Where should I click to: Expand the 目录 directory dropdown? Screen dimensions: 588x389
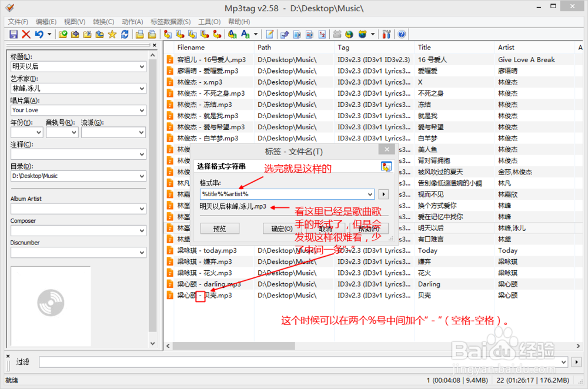142,176
